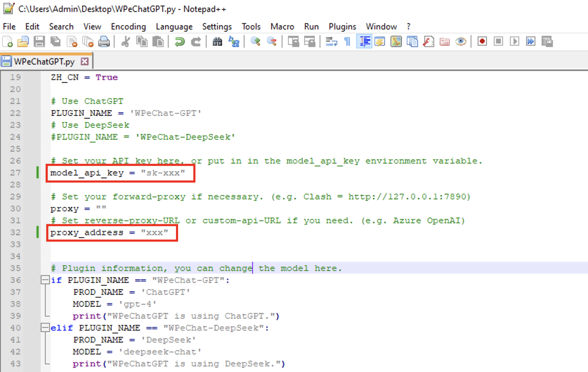Click line number 27 in the margin
The height and width of the screenshot is (372, 588).
15,173
